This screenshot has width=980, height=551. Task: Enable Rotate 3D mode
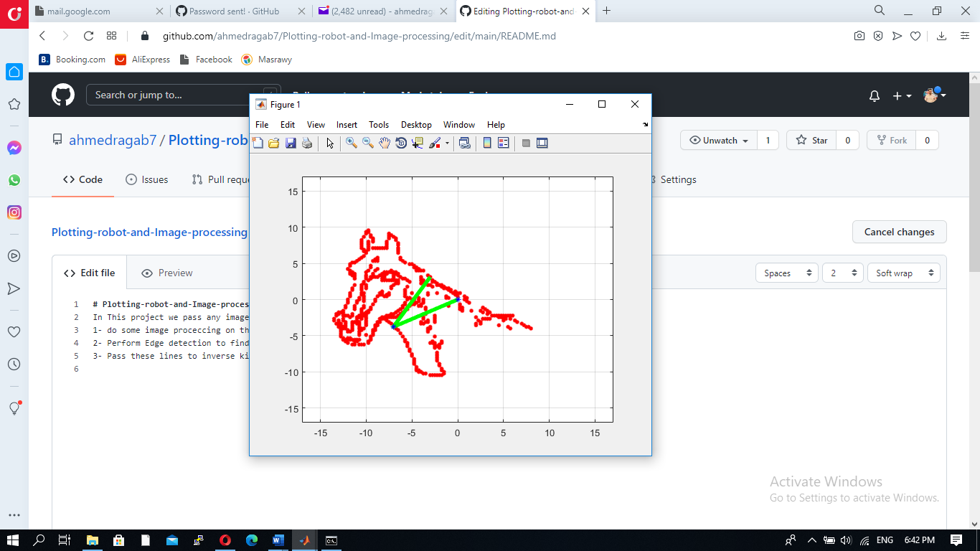pyautogui.click(x=401, y=143)
